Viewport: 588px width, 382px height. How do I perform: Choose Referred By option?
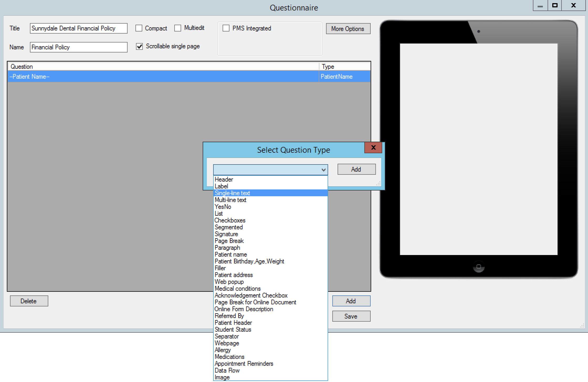[x=271, y=316]
